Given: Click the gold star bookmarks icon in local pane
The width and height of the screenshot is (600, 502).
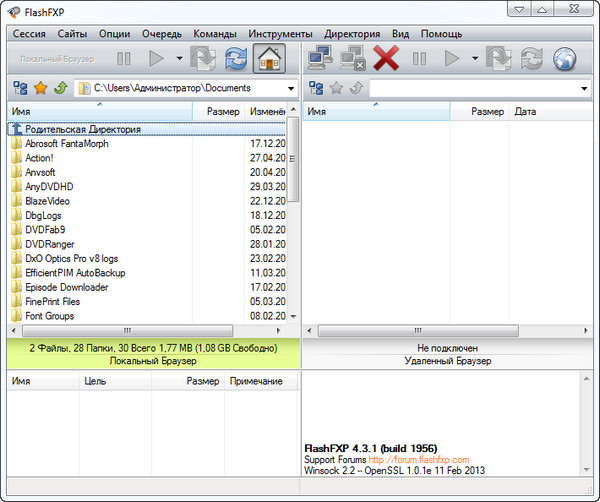Looking at the screenshot, I should (41, 89).
